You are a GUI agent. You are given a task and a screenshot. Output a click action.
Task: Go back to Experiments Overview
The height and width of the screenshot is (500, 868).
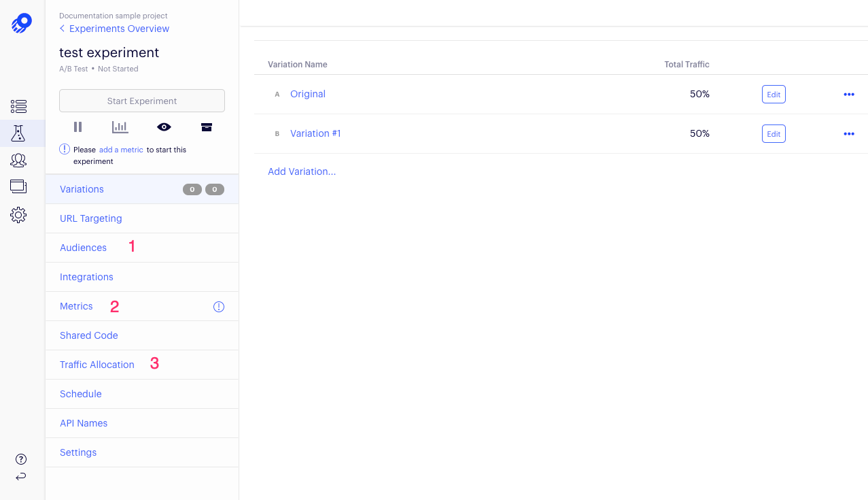114,29
